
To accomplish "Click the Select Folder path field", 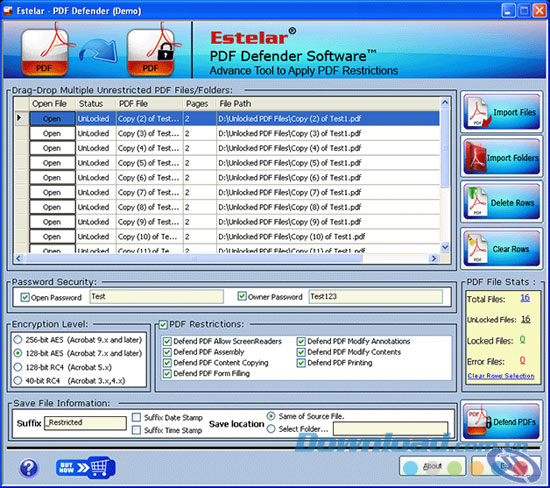I will (x=390, y=429).
